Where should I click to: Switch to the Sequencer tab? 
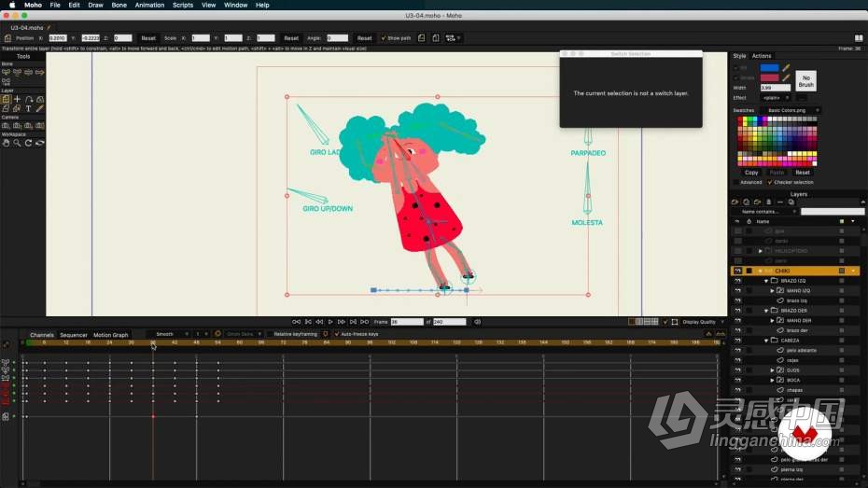click(x=74, y=335)
